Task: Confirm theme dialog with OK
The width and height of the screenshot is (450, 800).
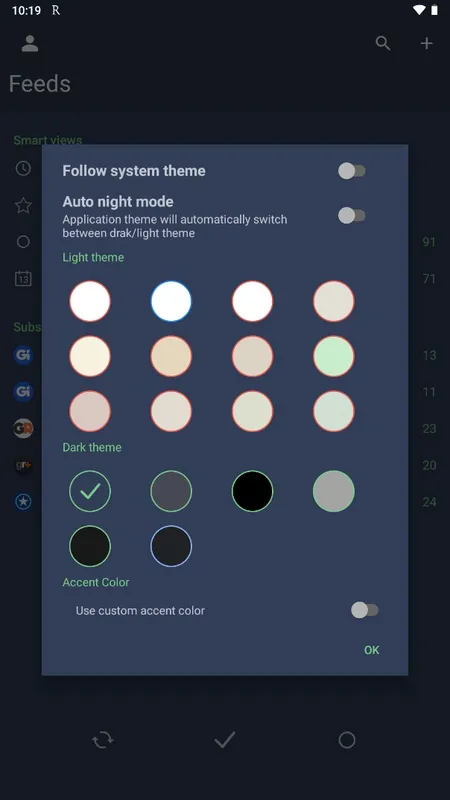Action: click(371, 650)
